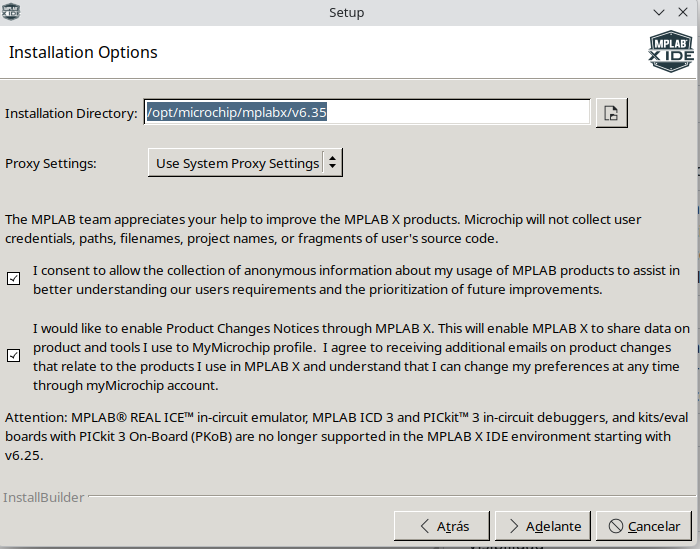Click the 'Proxy Settings:' label
This screenshot has width=700, height=549.
point(50,163)
